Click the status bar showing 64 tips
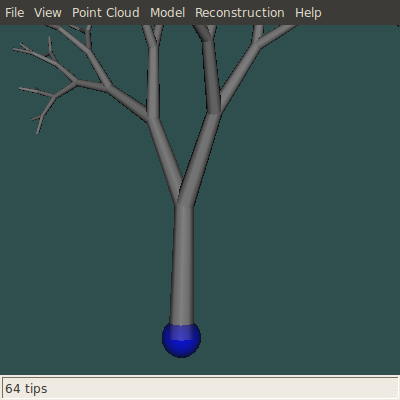The width and height of the screenshot is (400, 400). pyautogui.click(x=200, y=389)
